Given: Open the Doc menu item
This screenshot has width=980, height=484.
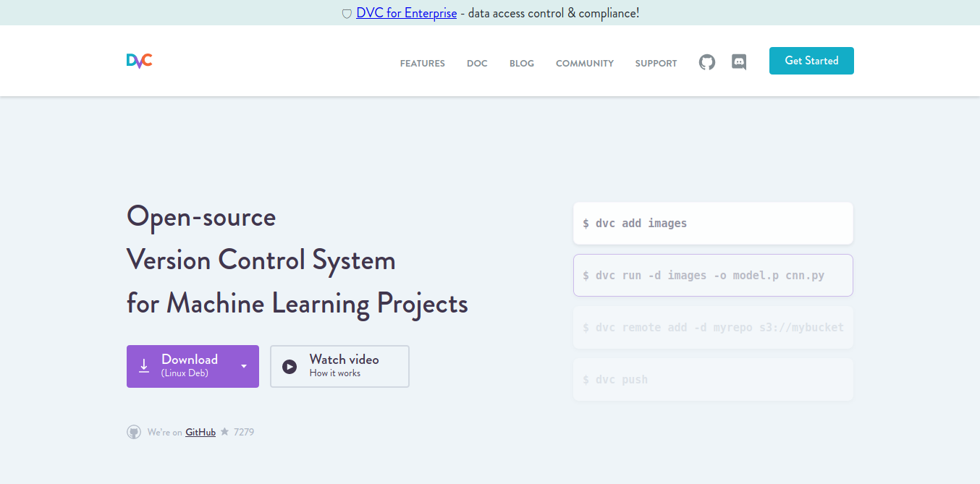Looking at the screenshot, I should point(477,64).
